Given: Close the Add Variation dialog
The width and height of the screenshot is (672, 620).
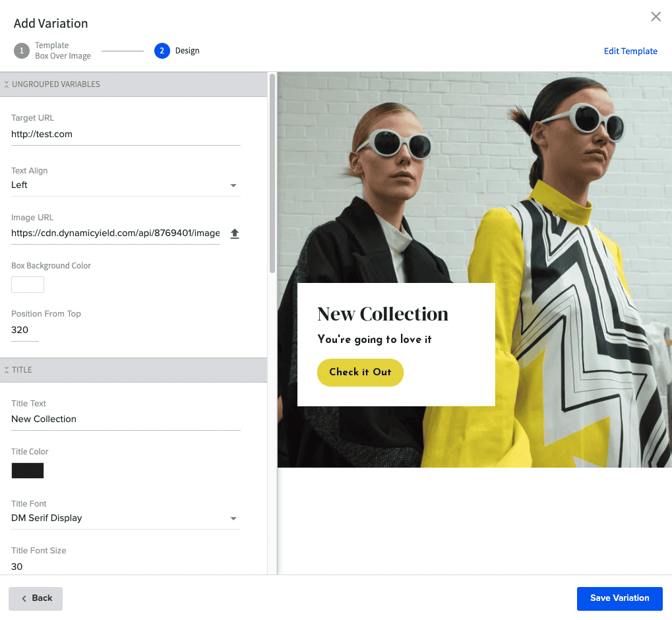Looking at the screenshot, I should point(656,17).
